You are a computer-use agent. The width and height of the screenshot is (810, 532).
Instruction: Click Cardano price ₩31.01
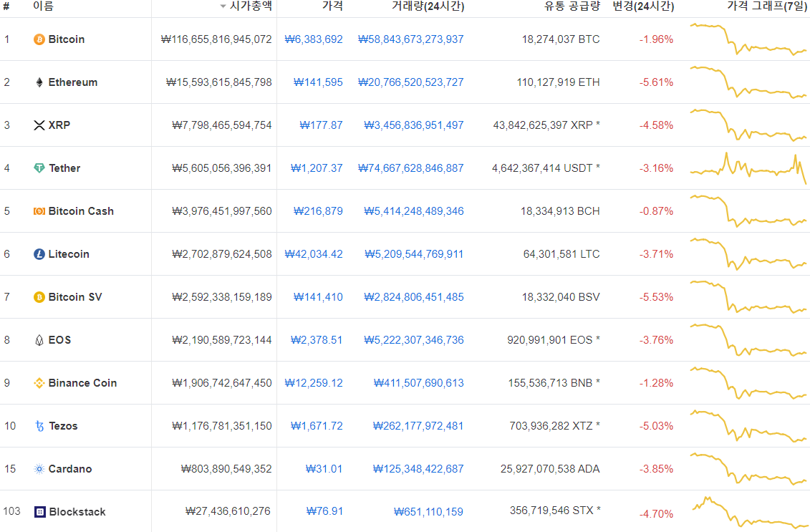324,469
